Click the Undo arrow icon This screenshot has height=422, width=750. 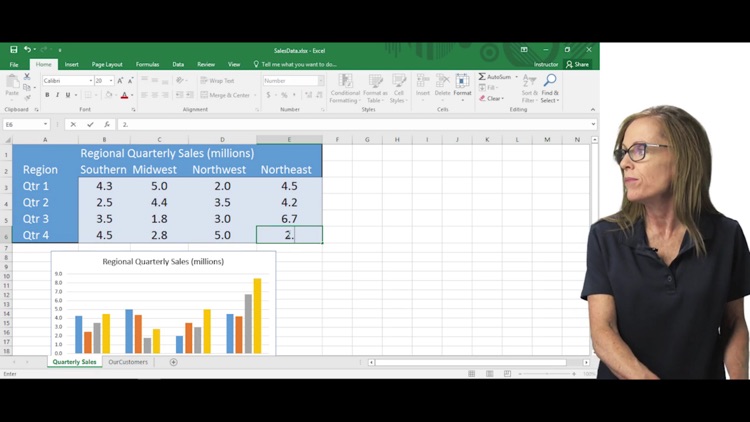pos(27,49)
